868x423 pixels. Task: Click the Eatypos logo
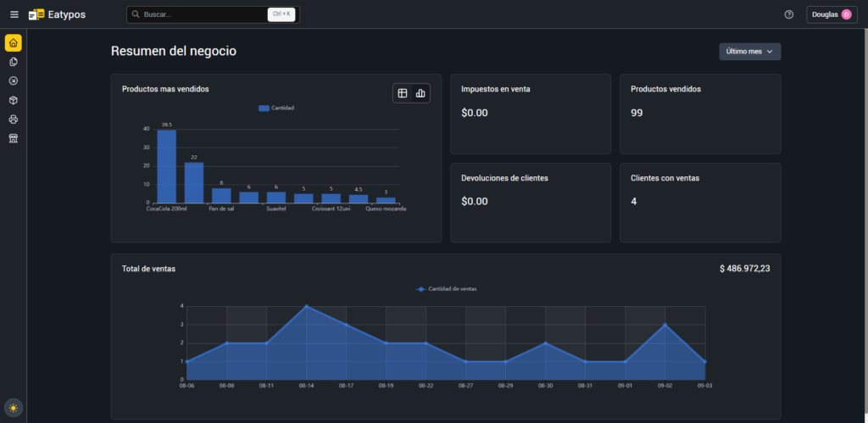coord(57,14)
